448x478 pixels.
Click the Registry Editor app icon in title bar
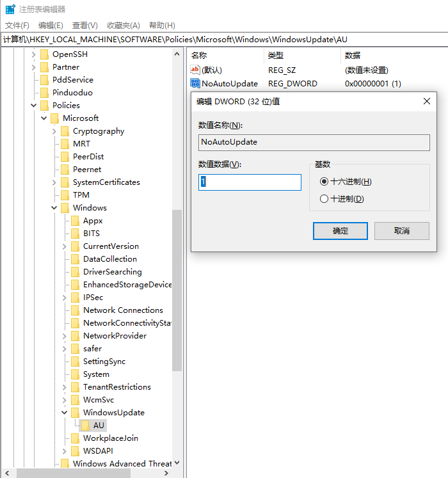pos(10,9)
